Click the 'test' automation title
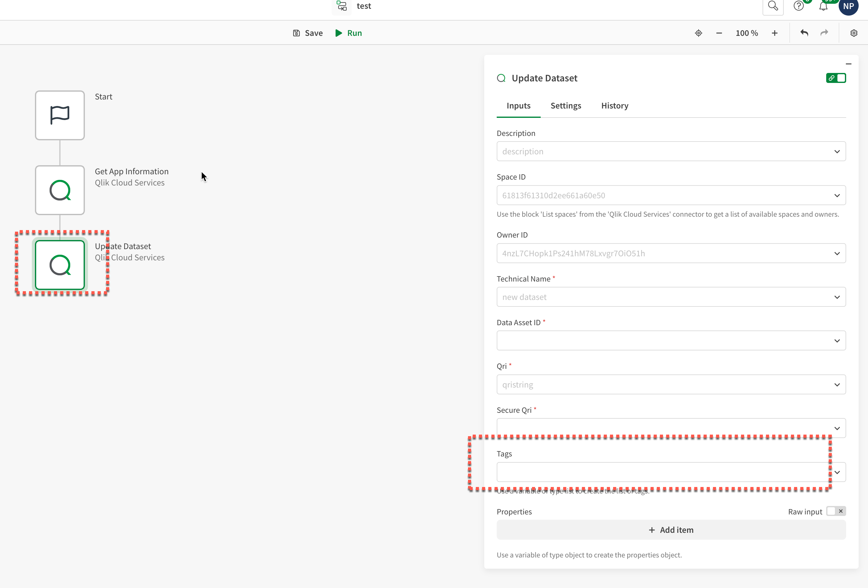The image size is (868, 588). coord(364,6)
